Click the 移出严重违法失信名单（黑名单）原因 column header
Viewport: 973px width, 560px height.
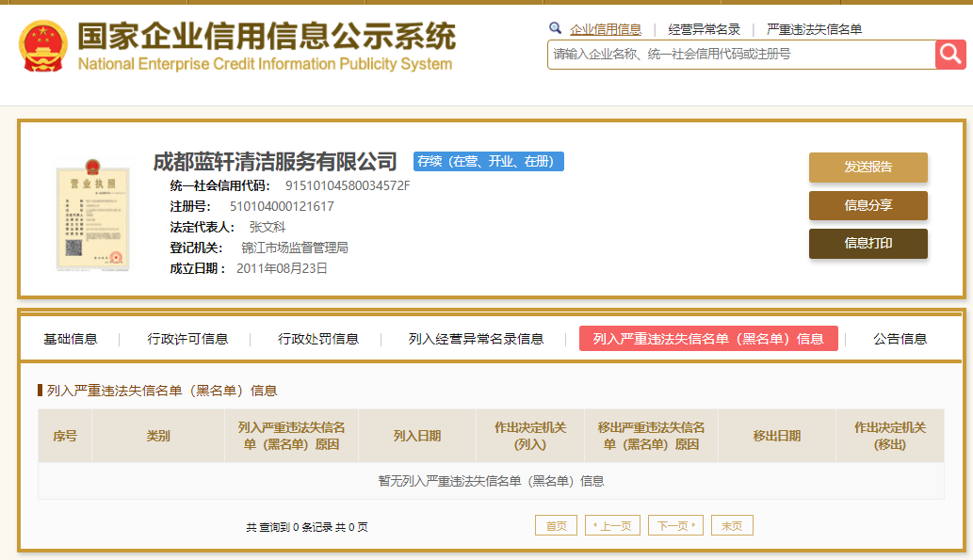[651, 436]
